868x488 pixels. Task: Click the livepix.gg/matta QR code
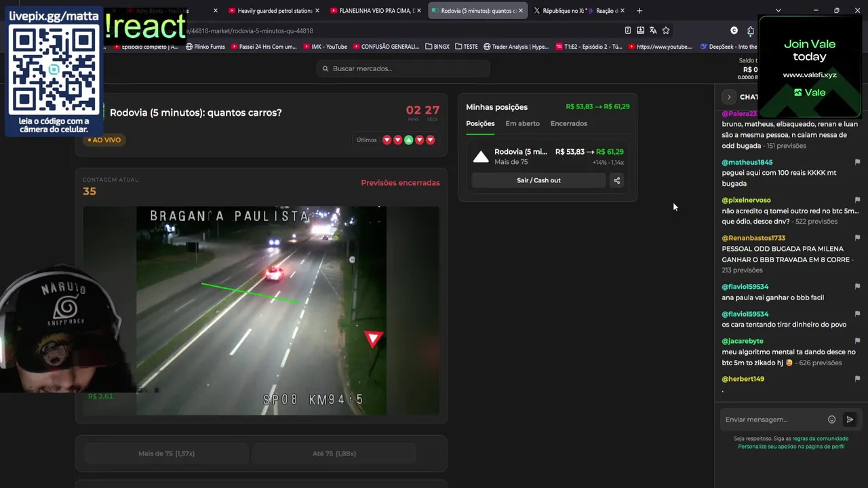click(54, 70)
